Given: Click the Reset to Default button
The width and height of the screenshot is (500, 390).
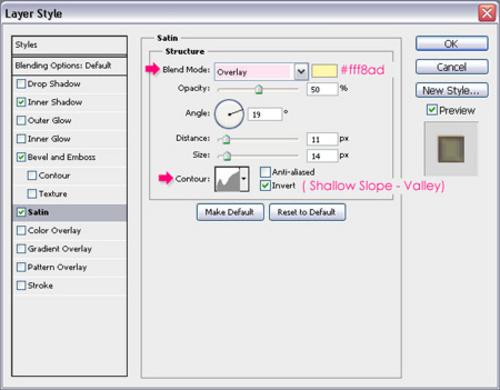Looking at the screenshot, I should pos(307,212).
